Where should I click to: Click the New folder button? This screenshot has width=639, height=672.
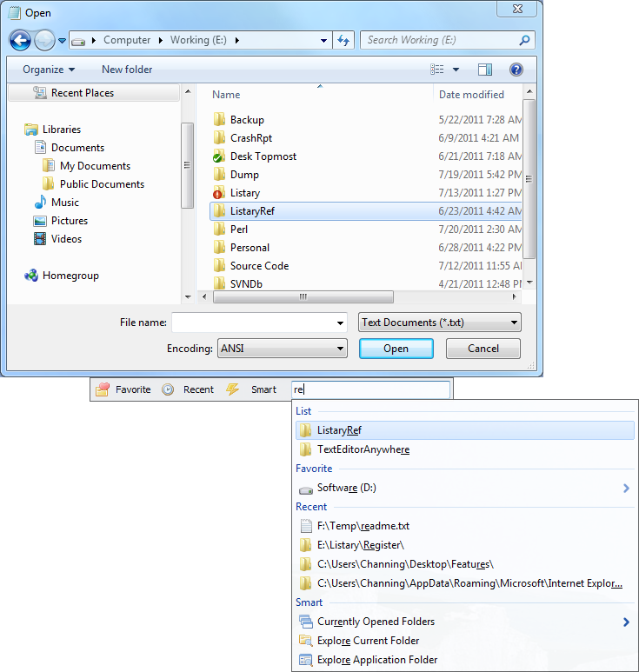[x=127, y=70]
